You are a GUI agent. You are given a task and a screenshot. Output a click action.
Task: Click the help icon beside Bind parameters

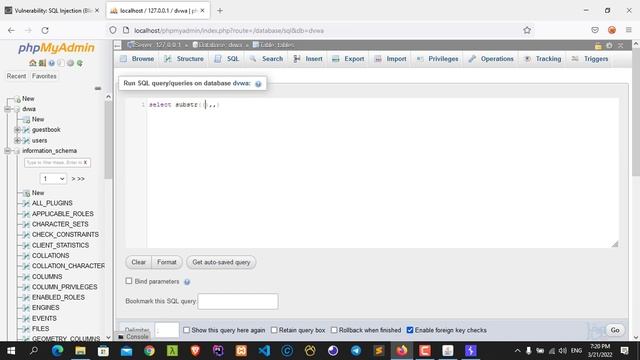pyautogui.click(x=187, y=282)
